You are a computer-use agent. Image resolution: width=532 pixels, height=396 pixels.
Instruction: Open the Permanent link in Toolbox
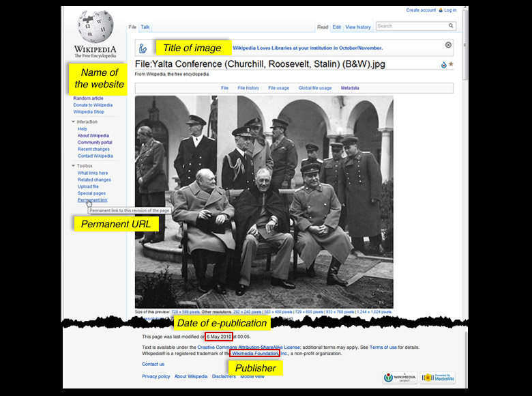click(92, 200)
